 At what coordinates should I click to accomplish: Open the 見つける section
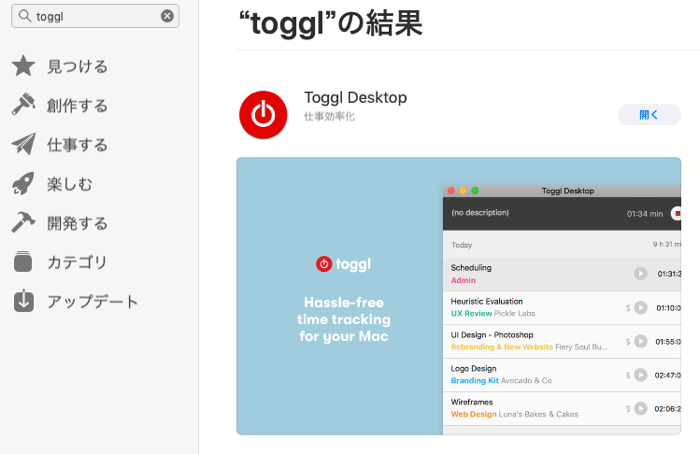pos(77,67)
